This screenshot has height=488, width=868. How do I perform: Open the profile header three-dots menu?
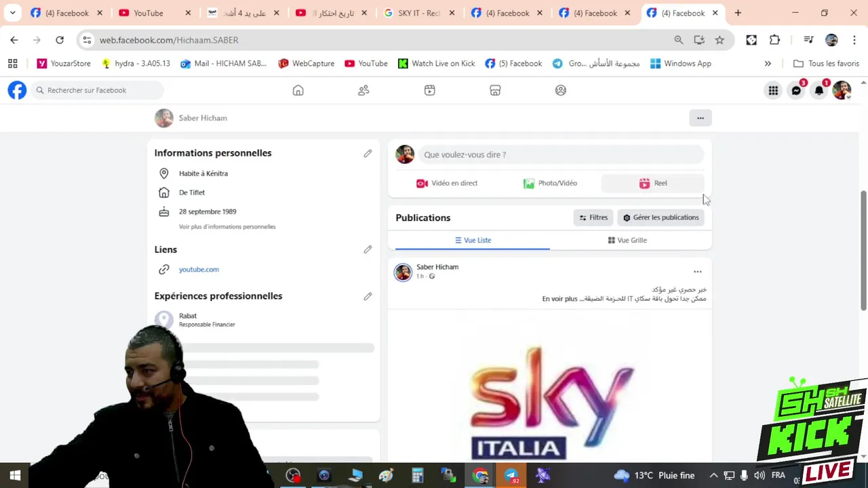(x=701, y=118)
